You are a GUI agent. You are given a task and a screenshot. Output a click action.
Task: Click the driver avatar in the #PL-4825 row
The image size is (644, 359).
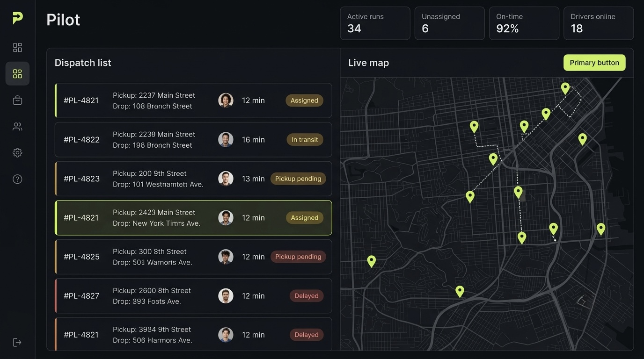[x=226, y=257]
